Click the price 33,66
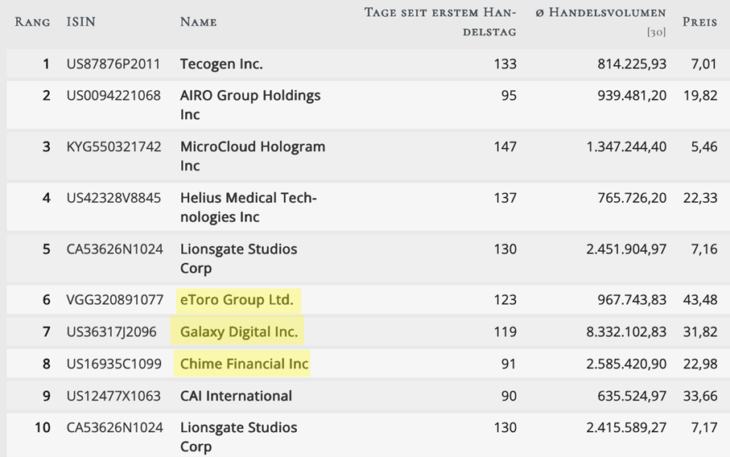The width and height of the screenshot is (730, 457). pos(700,396)
